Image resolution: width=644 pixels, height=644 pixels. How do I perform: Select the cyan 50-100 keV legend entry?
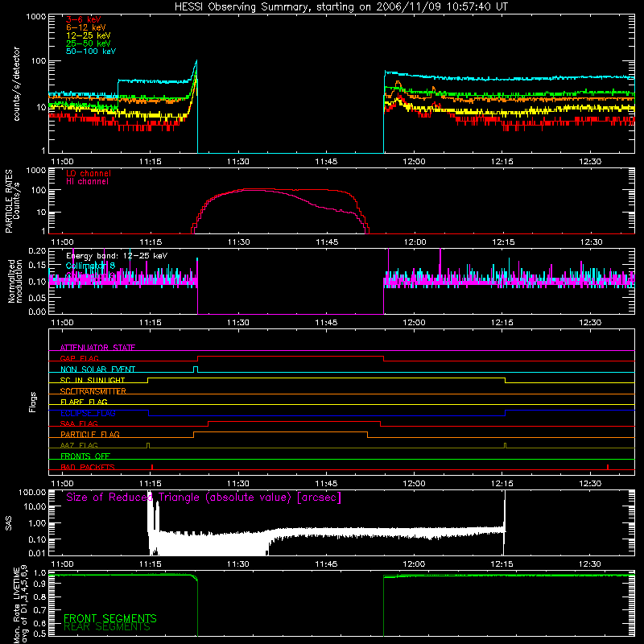coord(91,52)
